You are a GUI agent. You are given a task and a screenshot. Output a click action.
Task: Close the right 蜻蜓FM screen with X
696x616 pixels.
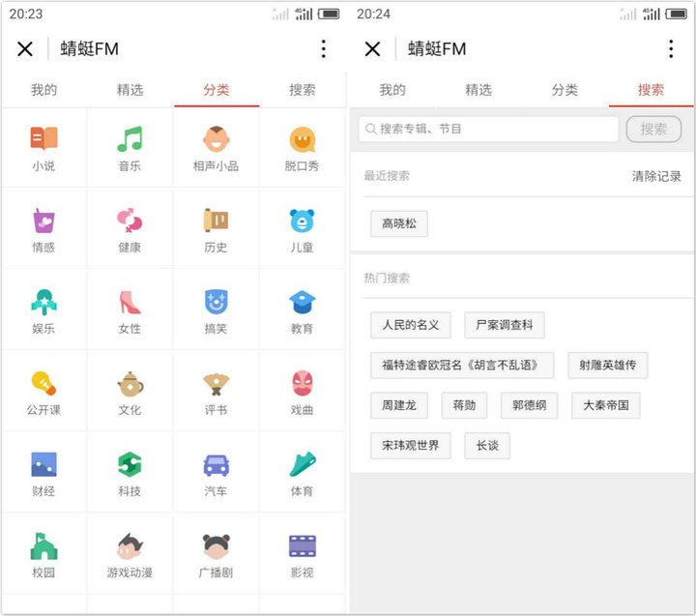point(373,48)
